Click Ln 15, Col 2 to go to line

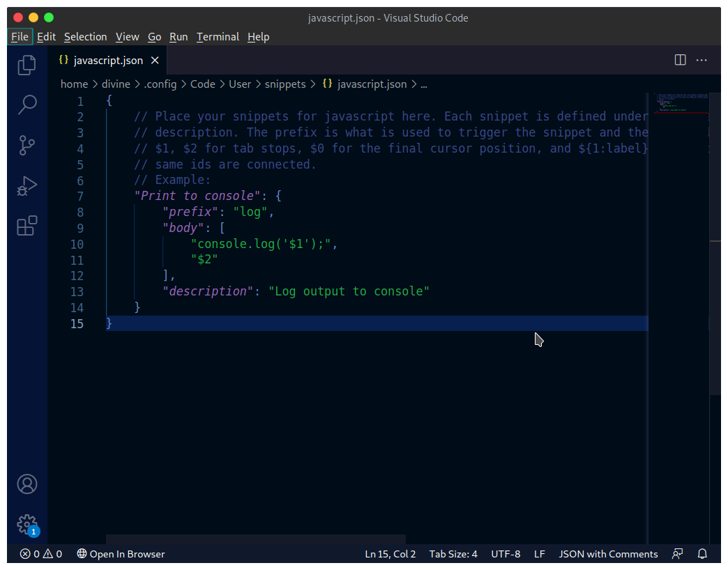click(390, 554)
